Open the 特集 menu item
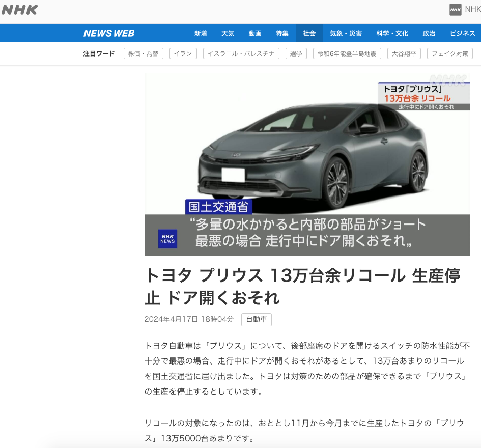Viewport: 481px width, 448px height. [282, 33]
